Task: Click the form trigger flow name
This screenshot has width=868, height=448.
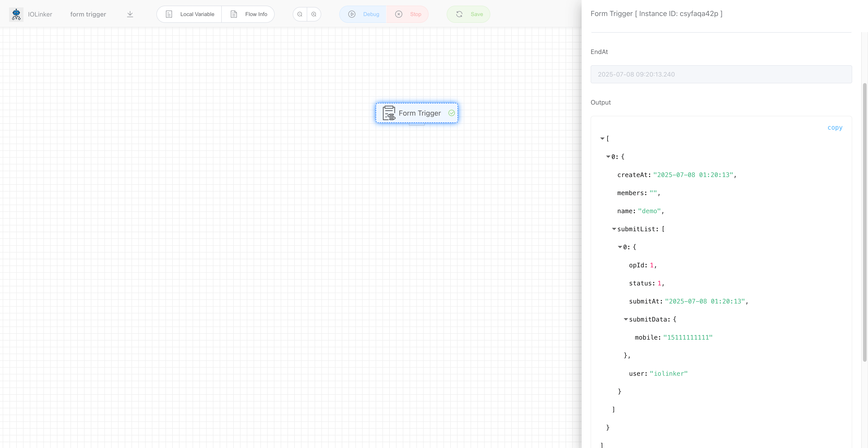Action: pos(88,14)
